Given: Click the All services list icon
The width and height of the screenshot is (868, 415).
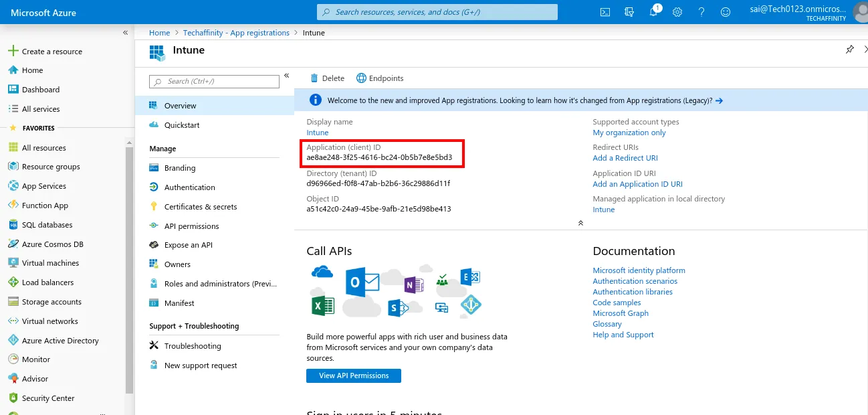Looking at the screenshot, I should (13, 108).
